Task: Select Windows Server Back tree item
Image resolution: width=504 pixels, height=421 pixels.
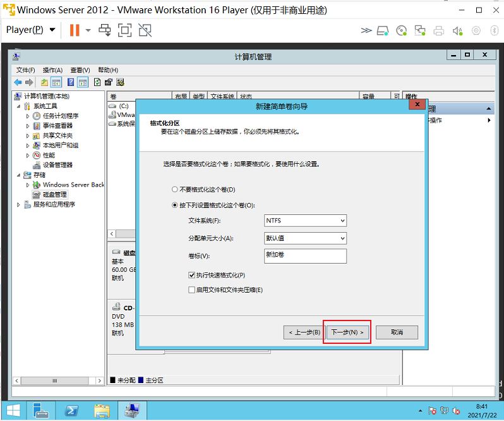Action: pos(74,185)
